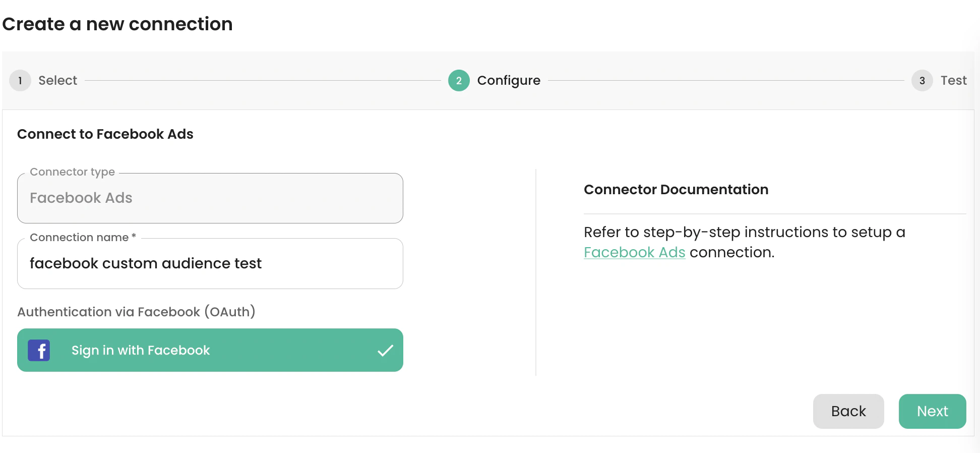Click the Connector Documentation heading
Image resolution: width=980 pixels, height=453 pixels.
(x=676, y=190)
